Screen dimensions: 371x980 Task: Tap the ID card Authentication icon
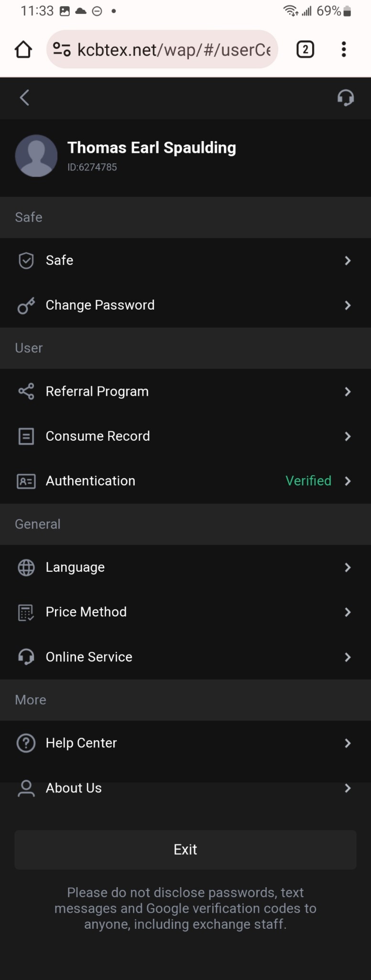[x=26, y=481]
